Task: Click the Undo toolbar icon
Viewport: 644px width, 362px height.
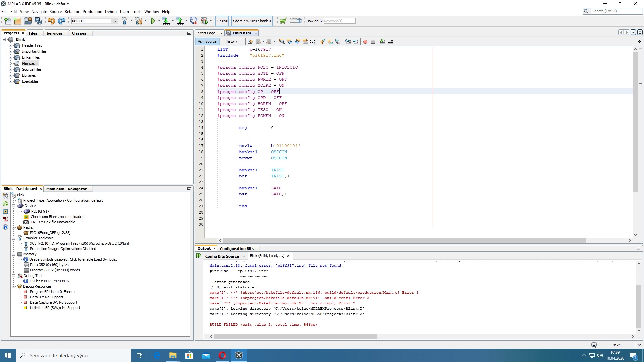Action: 51,21
